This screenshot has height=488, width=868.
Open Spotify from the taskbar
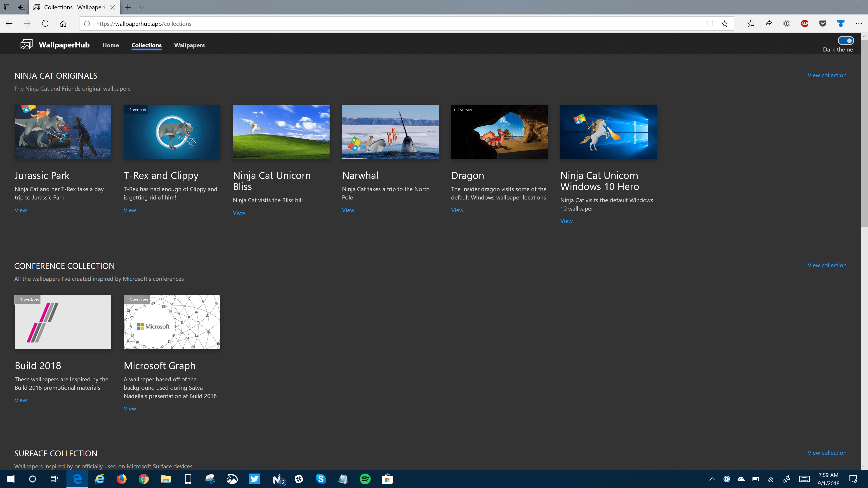[x=365, y=479]
